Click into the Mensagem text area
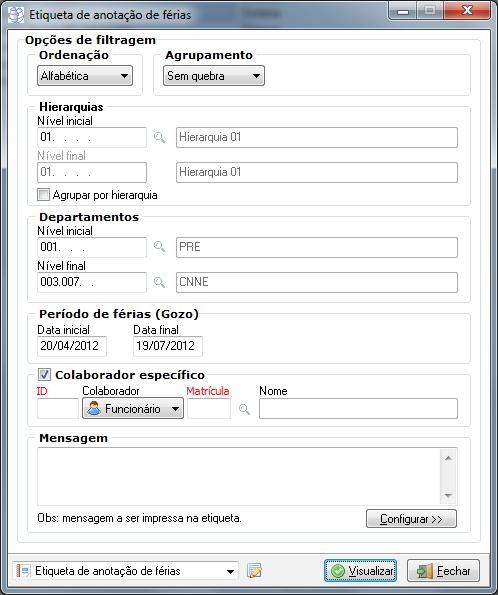Viewport: 498px width, 595px height. coord(238,477)
